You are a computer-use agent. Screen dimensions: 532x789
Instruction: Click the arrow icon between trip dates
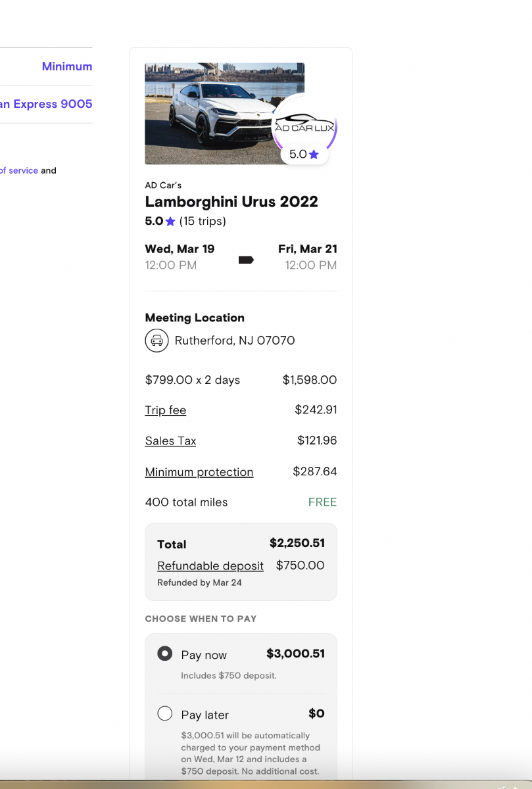coord(246,260)
